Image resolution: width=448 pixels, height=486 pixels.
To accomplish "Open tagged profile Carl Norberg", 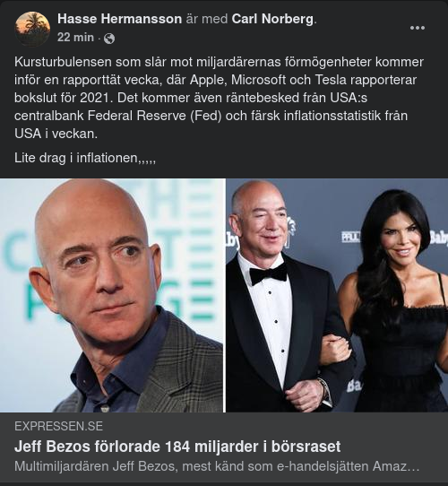I will click(x=272, y=19).
